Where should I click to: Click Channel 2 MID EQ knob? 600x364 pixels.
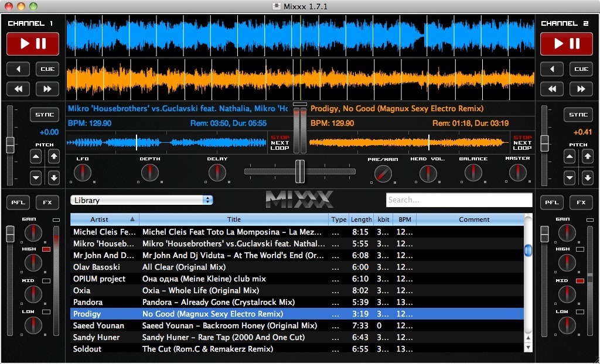(567, 294)
